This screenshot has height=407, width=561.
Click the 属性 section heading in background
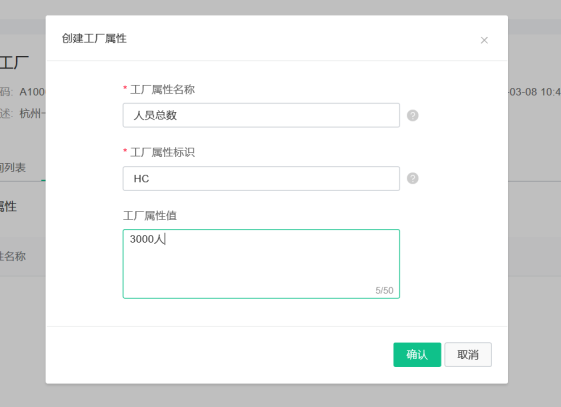[x=8, y=206]
